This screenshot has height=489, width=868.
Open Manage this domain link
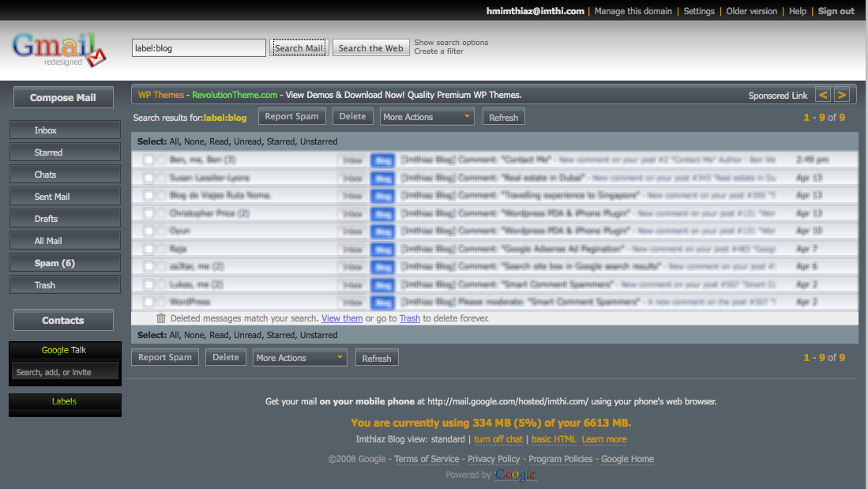(x=633, y=11)
